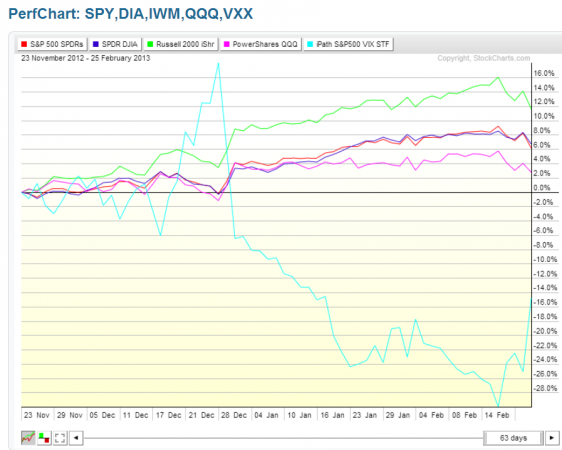Click the 23 Nov date axis label
This screenshot has width=562, height=450.
pyautogui.click(x=36, y=415)
